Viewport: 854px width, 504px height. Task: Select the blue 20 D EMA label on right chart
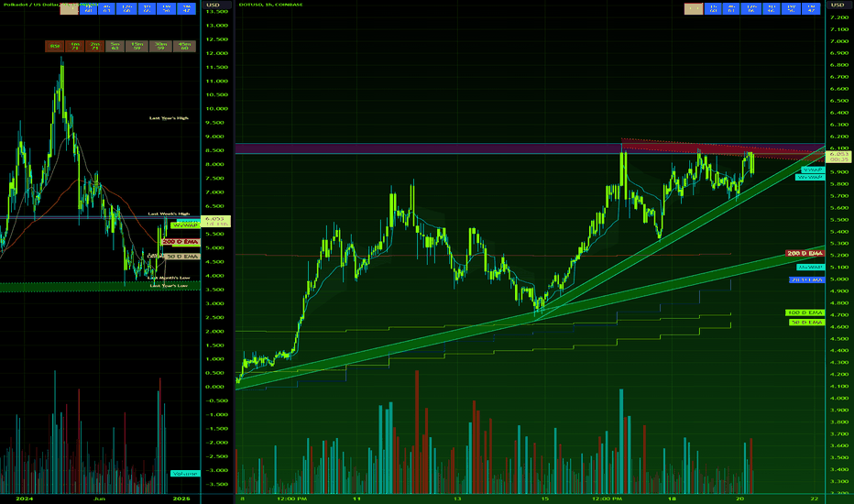pos(806,279)
